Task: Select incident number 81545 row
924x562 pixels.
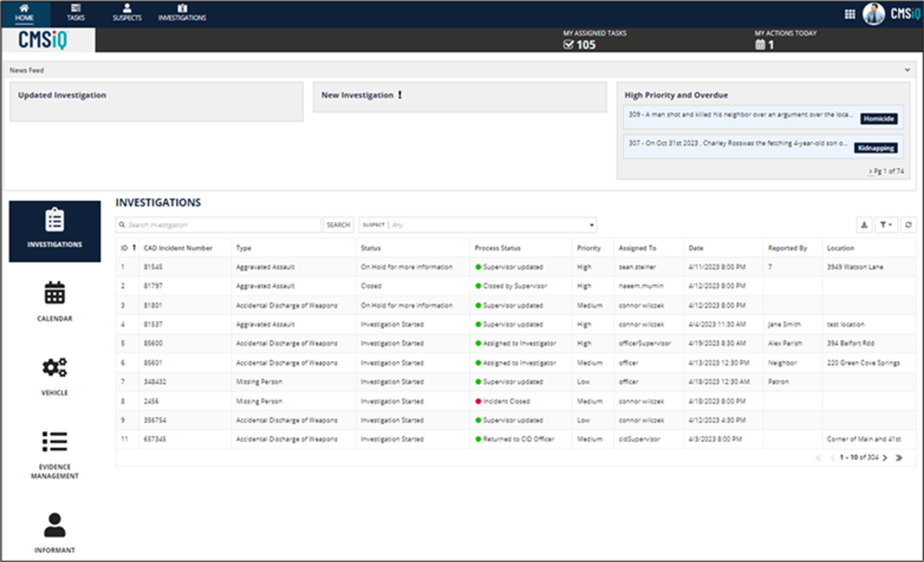Action: click(516, 267)
